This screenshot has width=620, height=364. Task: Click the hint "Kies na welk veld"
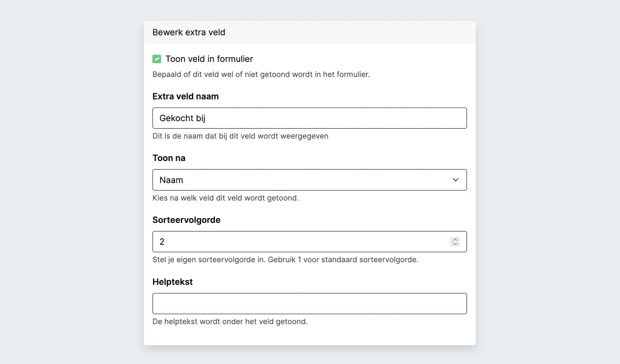[225, 198]
